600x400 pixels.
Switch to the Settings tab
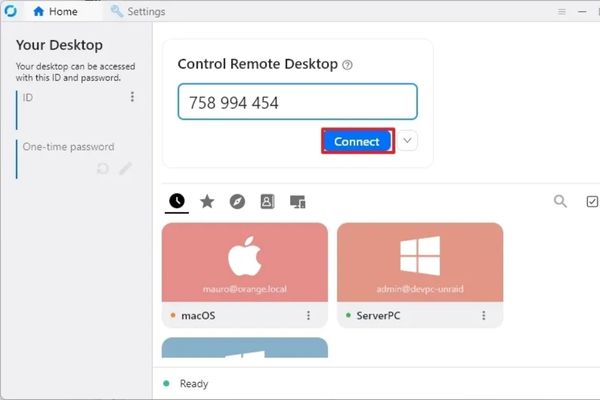(138, 12)
